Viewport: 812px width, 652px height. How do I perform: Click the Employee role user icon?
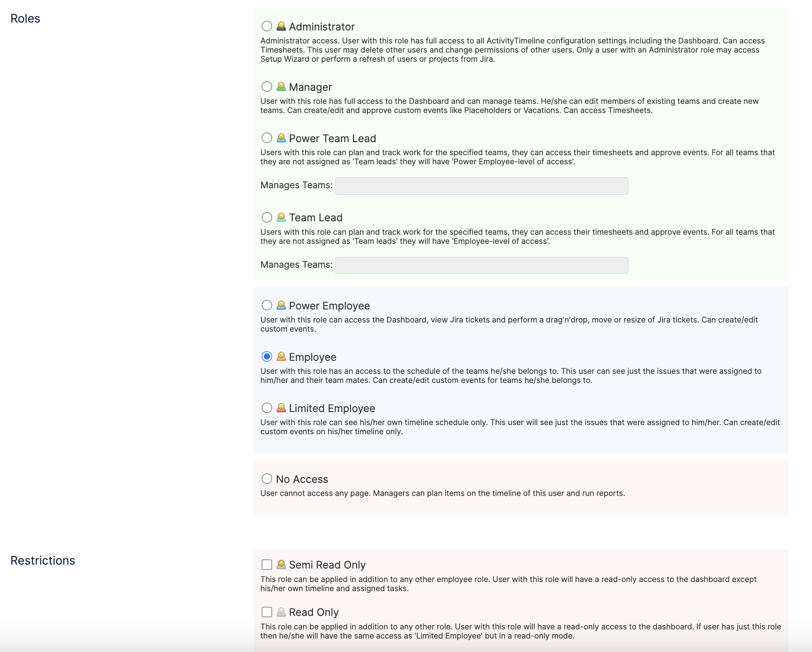tap(281, 357)
